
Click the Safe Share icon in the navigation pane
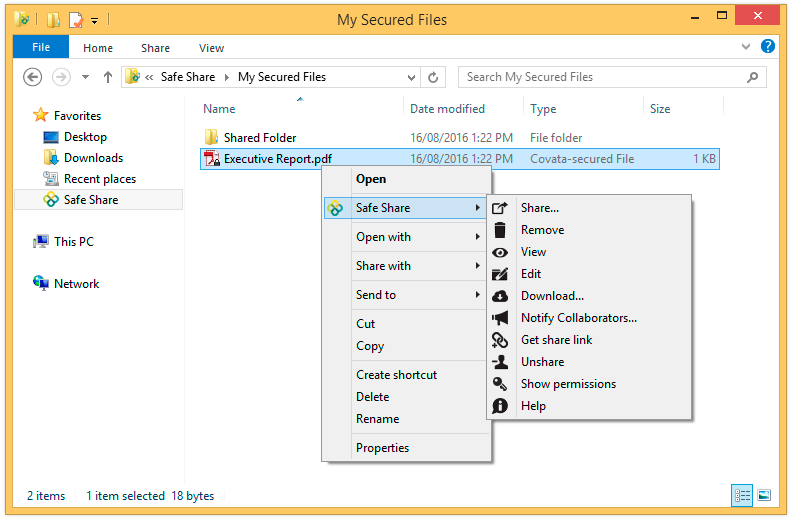51,200
